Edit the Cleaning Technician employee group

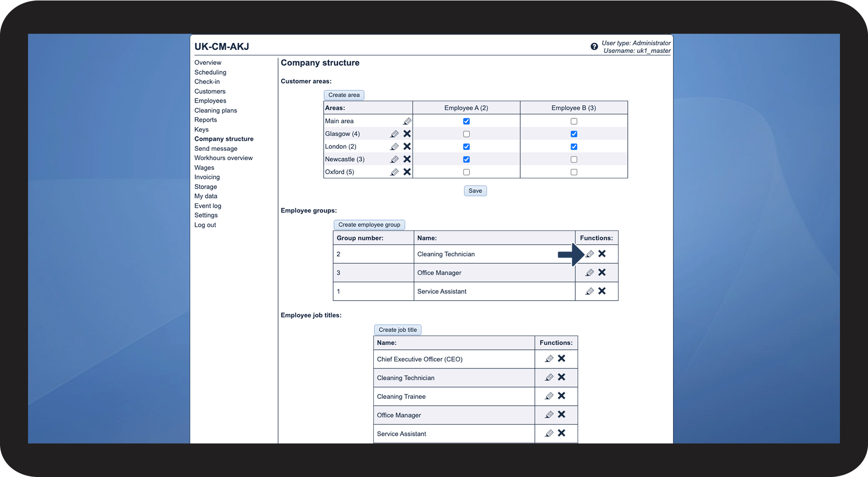(590, 254)
